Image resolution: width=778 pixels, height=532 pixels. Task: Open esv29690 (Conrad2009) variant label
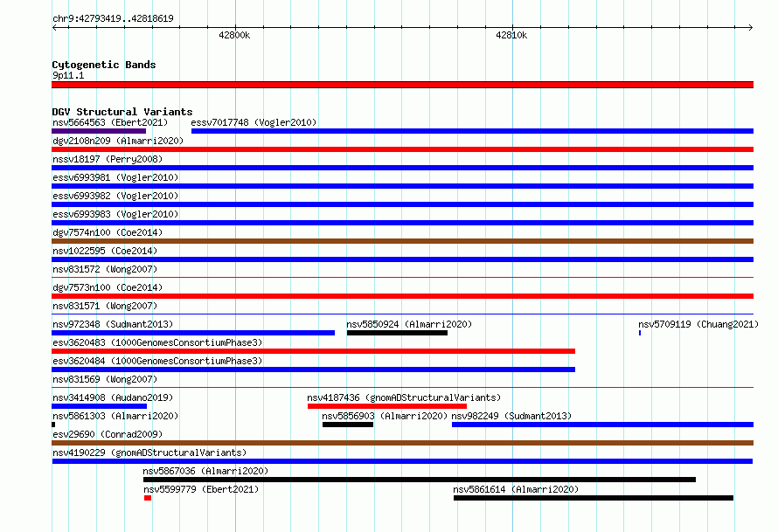(108, 434)
